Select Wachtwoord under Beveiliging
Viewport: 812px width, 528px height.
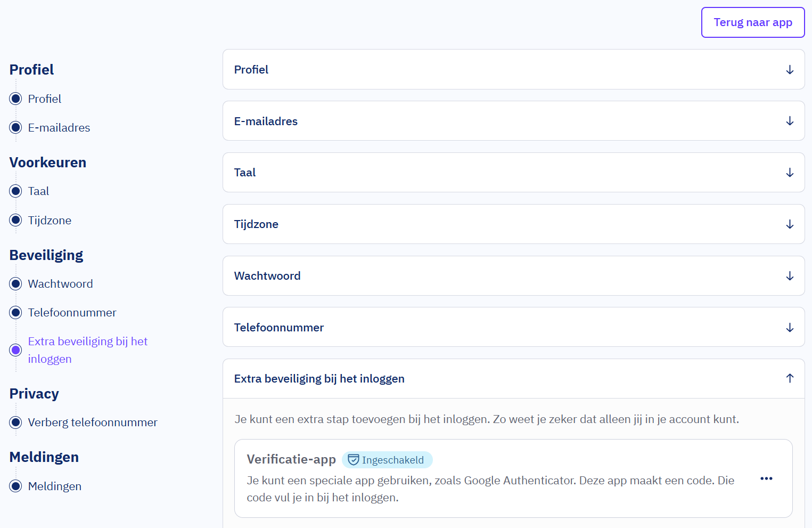[x=15, y=283]
